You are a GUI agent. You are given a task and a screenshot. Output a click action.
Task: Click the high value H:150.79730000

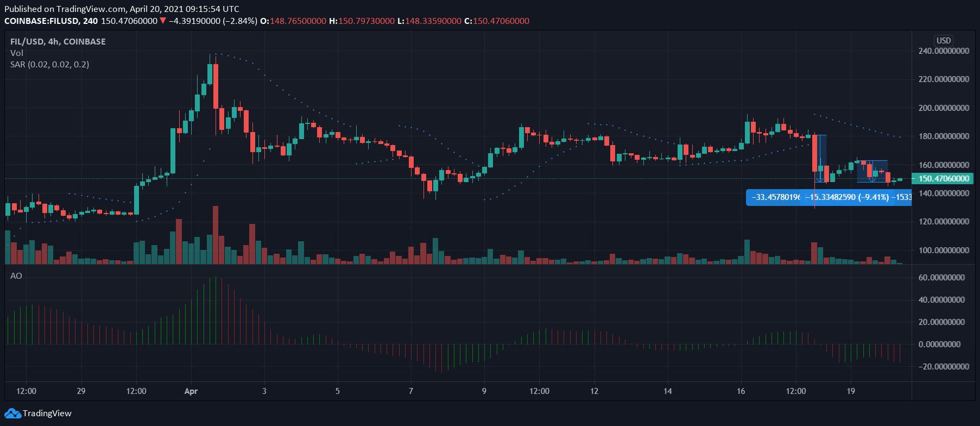coord(362,21)
